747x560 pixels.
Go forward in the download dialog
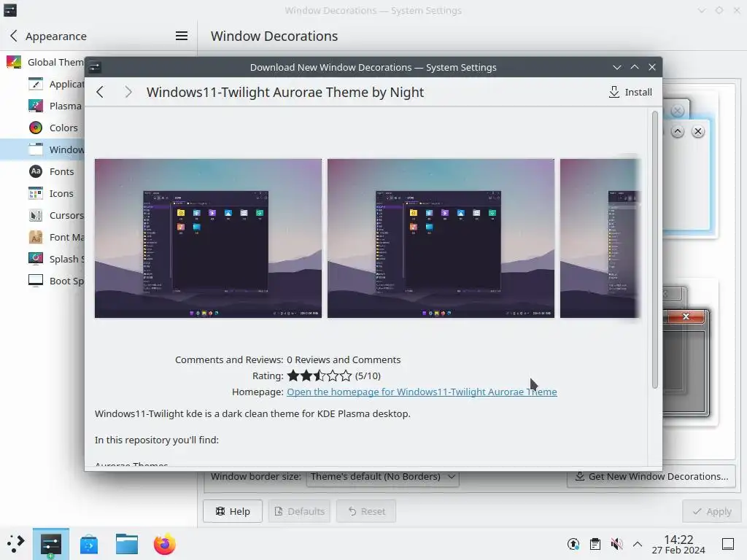[x=128, y=92]
